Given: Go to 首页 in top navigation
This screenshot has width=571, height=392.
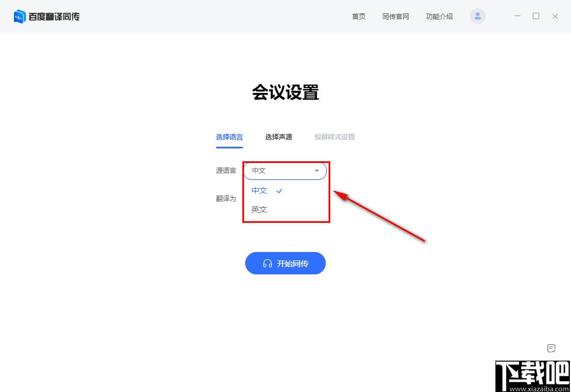Looking at the screenshot, I should coord(359,16).
